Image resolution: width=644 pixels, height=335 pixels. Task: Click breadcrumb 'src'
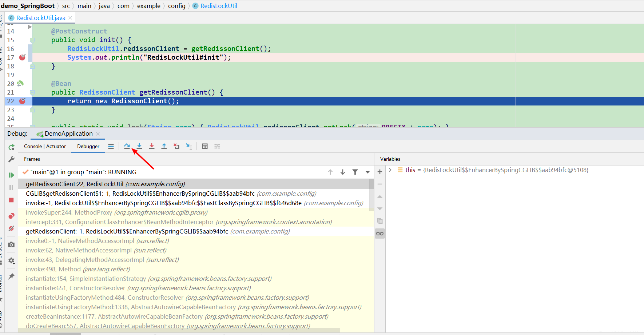click(66, 6)
